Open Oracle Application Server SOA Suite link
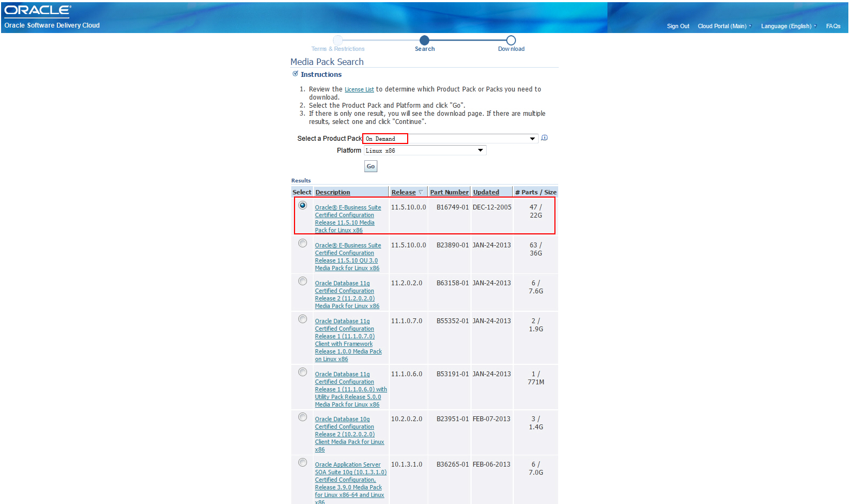This screenshot has height=504, width=850. coord(351,483)
